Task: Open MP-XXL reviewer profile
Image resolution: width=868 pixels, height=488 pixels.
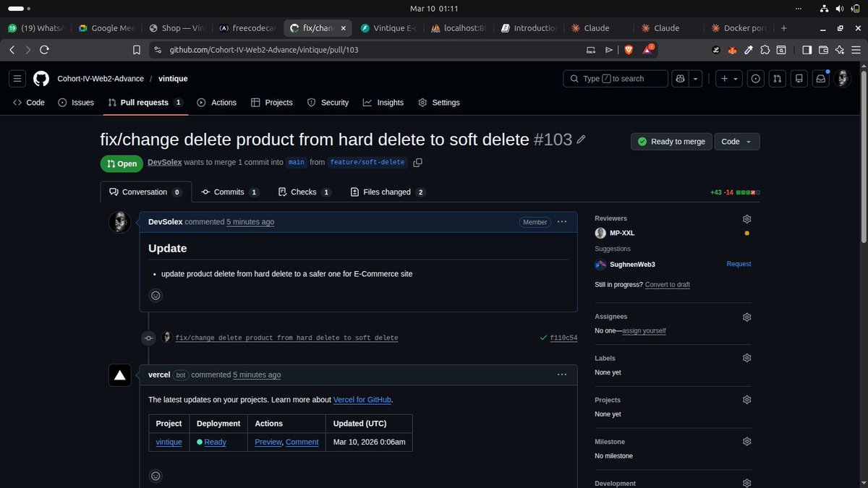Action: point(622,233)
